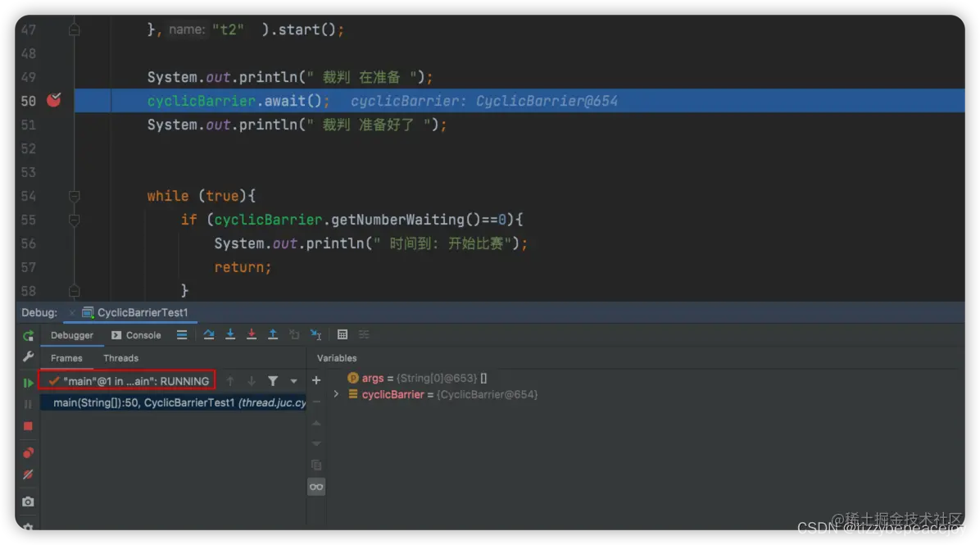The height and width of the screenshot is (545, 980).
Task: Click the Variables panel header
Action: (x=337, y=358)
